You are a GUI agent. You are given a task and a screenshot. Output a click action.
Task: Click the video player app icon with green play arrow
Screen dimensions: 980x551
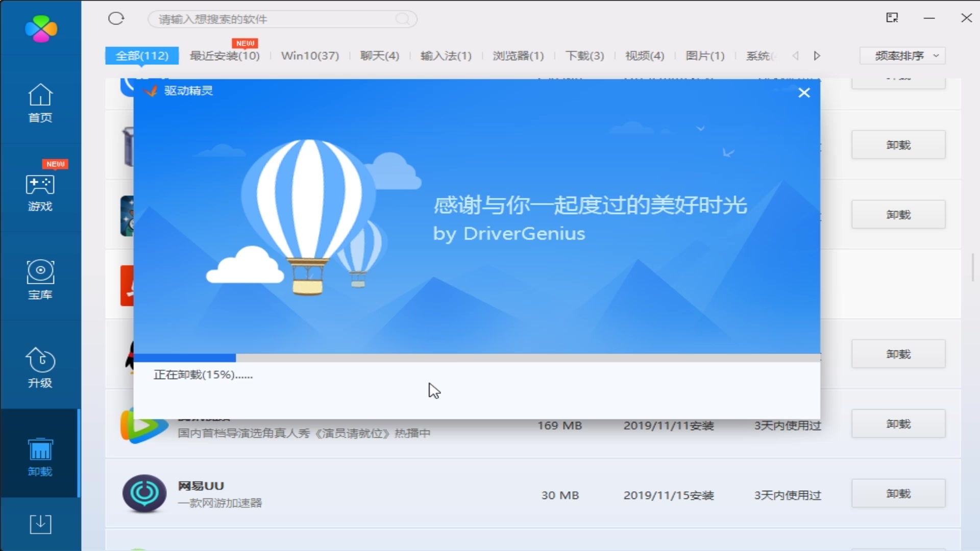click(x=144, y=426)
